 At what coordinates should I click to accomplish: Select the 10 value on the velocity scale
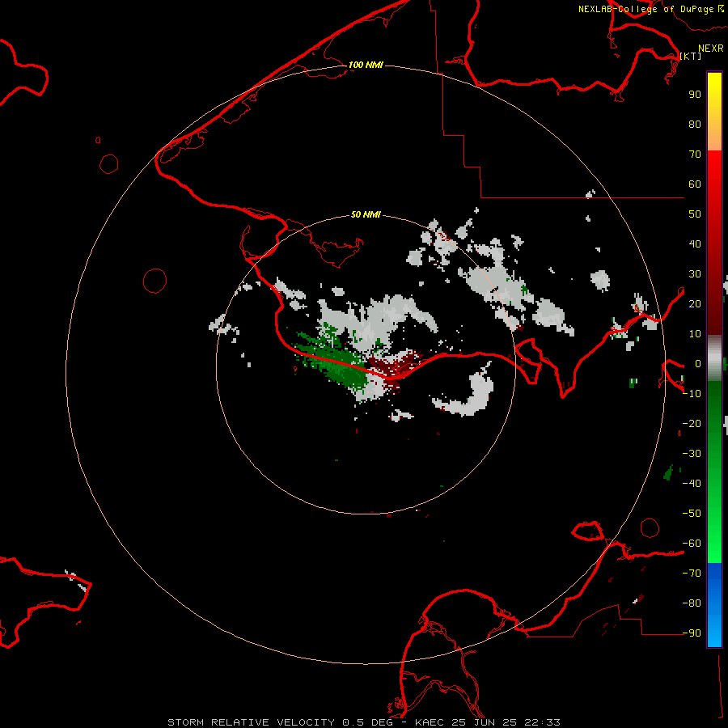point(695,334)
